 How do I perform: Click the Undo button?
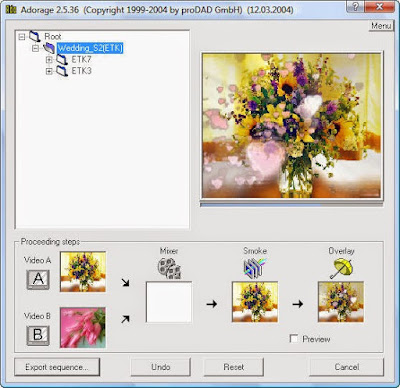[x=161, y=367]
